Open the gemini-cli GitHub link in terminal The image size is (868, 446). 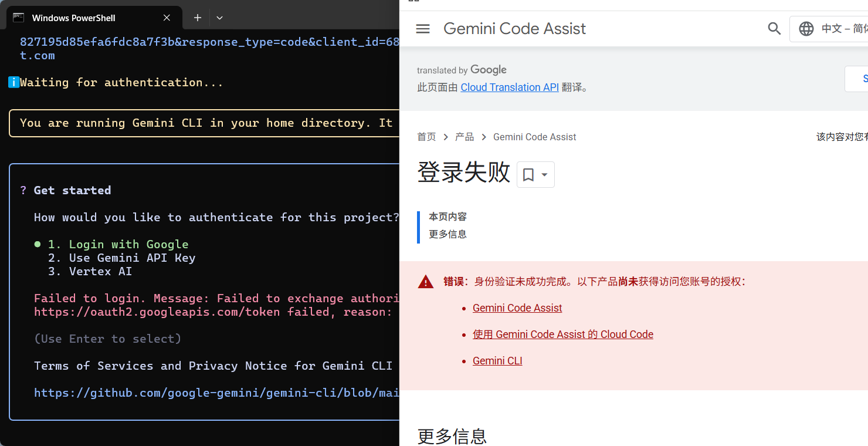216,393
